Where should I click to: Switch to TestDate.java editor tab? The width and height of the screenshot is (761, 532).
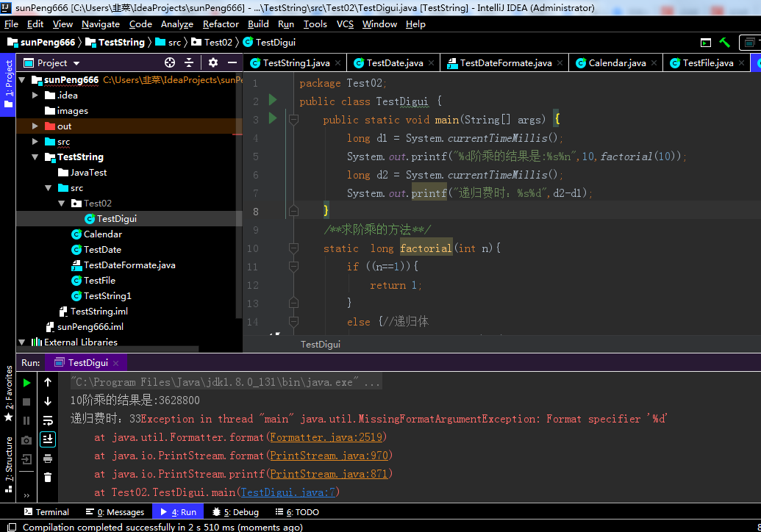click(x=394, y=63)
